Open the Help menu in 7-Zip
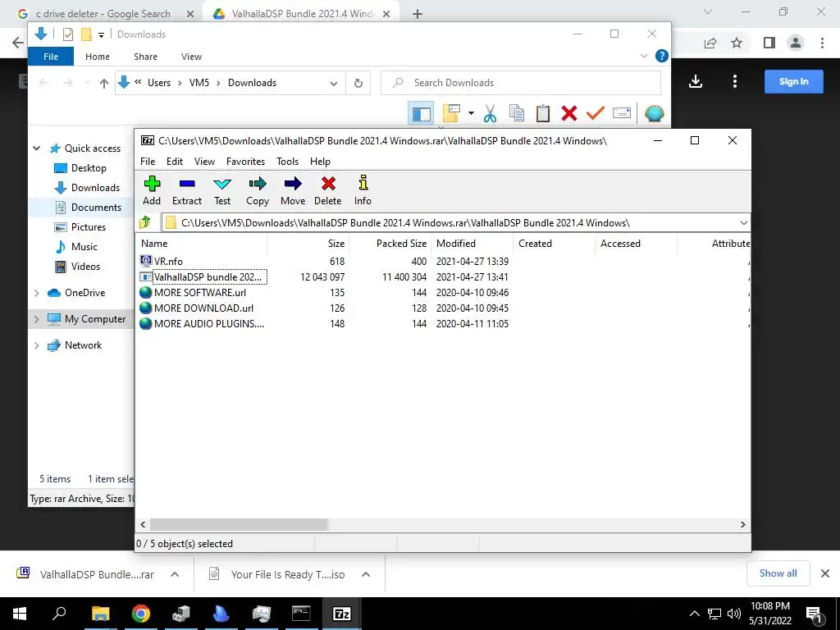840x630 pixels. pyautogui.click(x=321, y=162)
